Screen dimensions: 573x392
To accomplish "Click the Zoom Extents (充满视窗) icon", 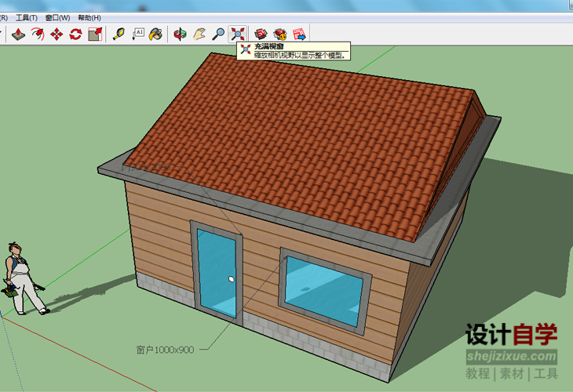I will (x=238, y=34).
